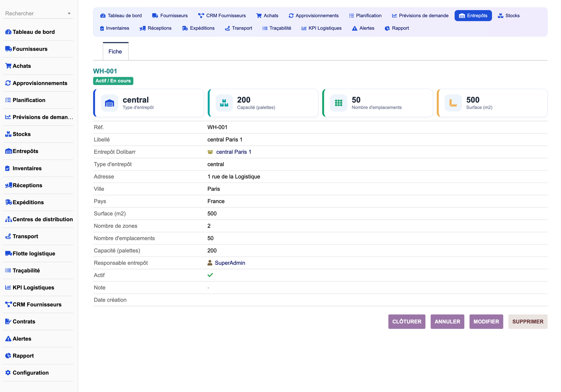Viewport: 561px width, 392px height.
Task: Click the ruler icon on Surface card
Action: tap(453, 103)
